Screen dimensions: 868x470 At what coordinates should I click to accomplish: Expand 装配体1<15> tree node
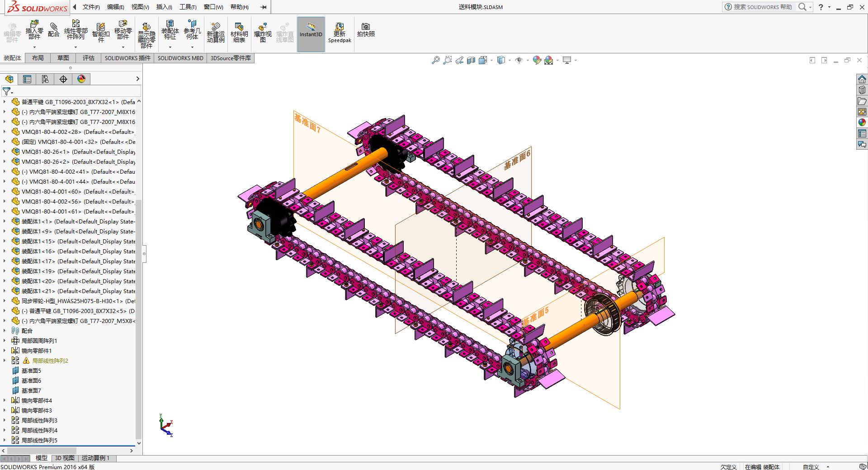[x=5, y=241]
